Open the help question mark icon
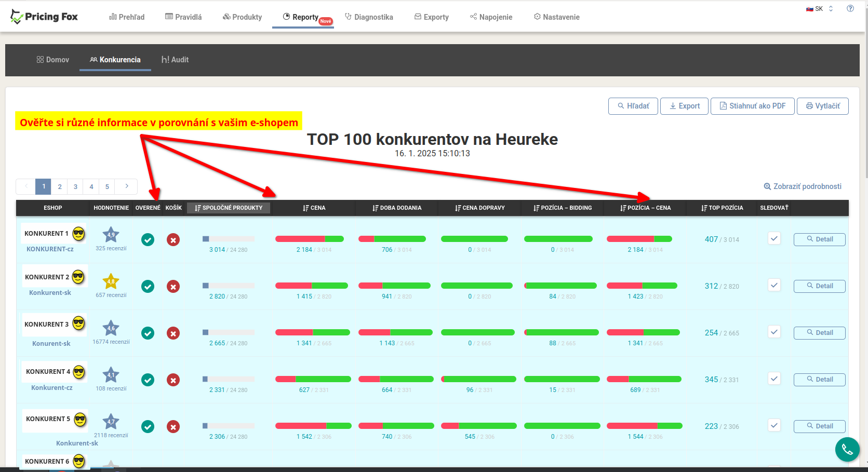The height and width of the screenshot is (472, 868). [x=850, y=8]
